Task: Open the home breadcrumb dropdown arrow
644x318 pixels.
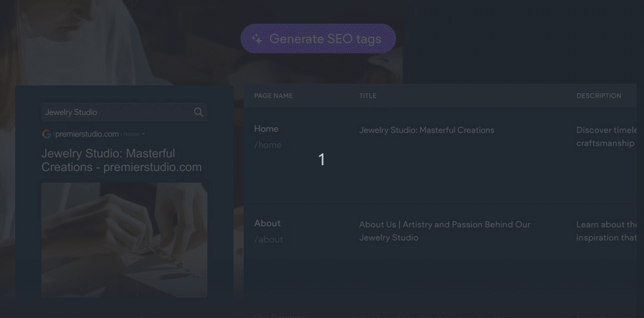Action: pyautogui.click(x=143, y=134)
